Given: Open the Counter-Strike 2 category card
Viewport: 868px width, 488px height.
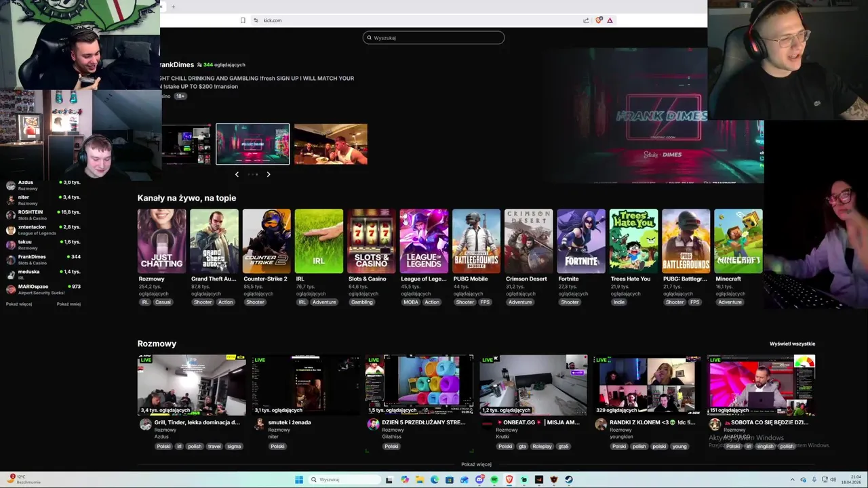Looking at the screenshot, I should click(267, 241).
